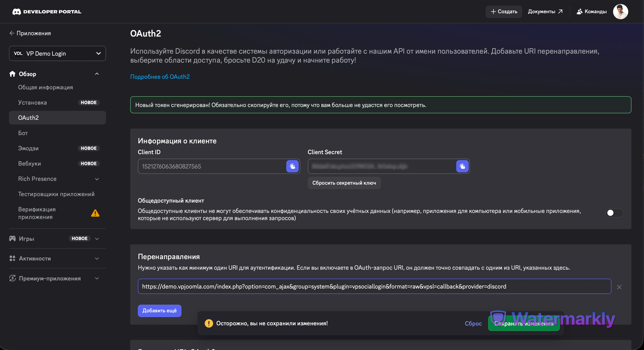Click the back arrow to Приложения

(12, 33)
